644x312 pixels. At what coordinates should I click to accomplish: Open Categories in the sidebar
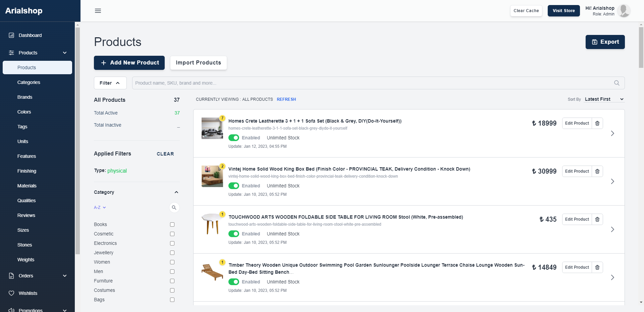tap(29, 82)
